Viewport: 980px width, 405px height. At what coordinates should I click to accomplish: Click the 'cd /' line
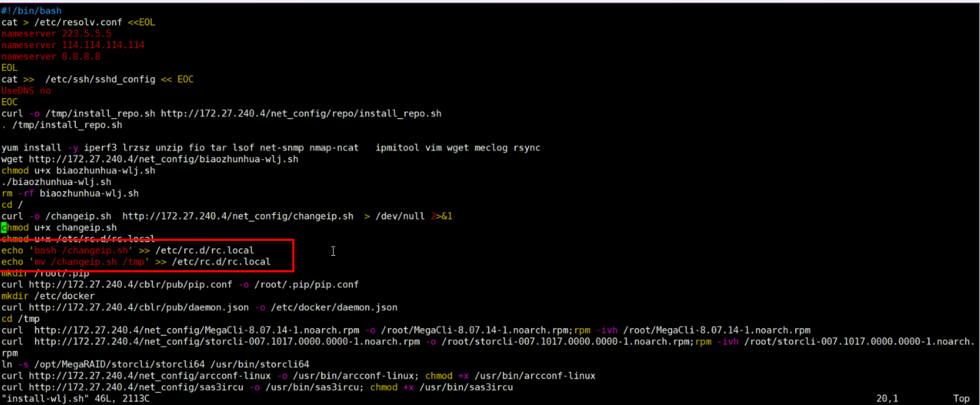(x=12, y=205)
